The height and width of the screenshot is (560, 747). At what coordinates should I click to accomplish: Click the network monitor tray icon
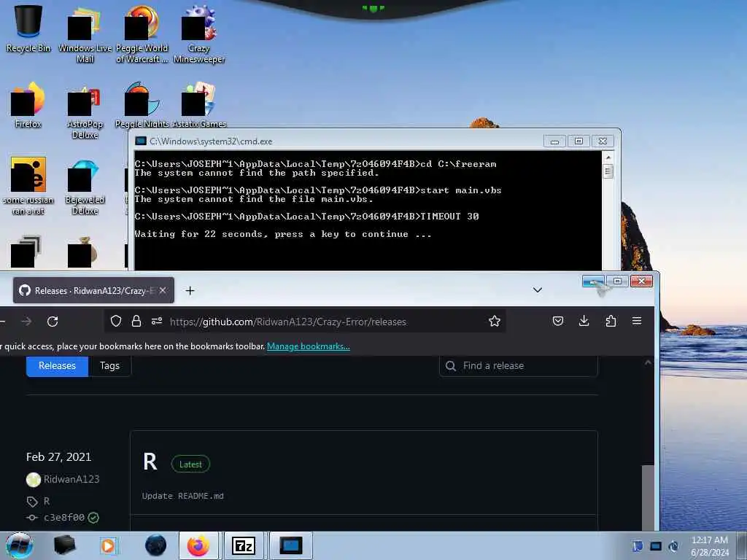(656, 546)
